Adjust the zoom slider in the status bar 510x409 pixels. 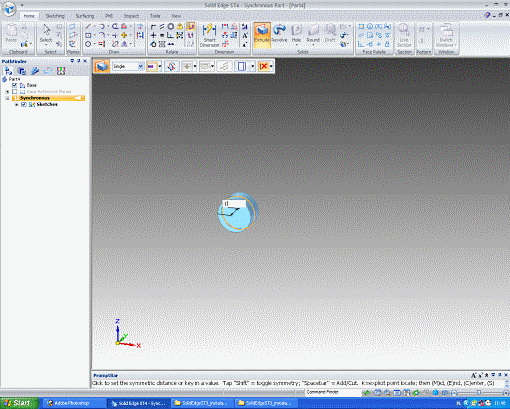point(479,393)
